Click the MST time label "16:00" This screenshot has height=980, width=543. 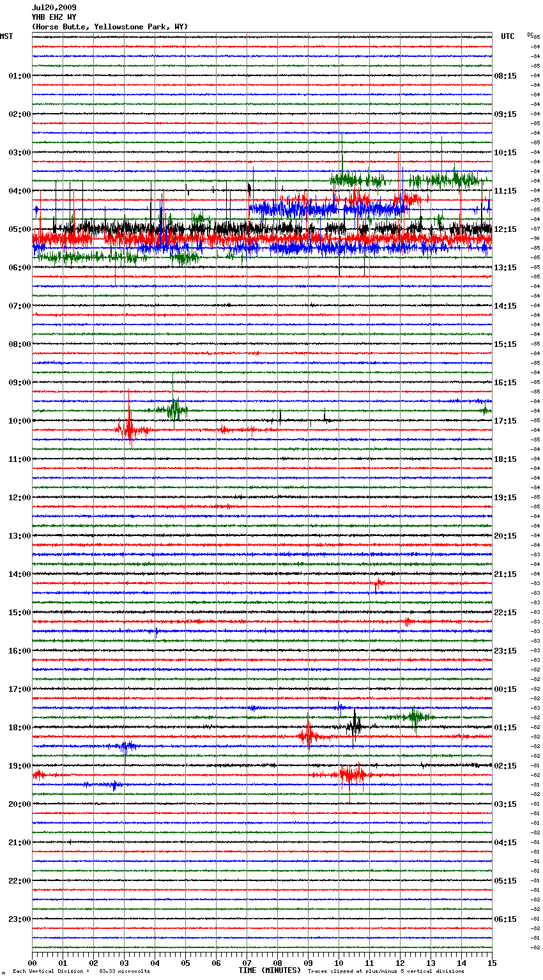[x=20, y=651]
